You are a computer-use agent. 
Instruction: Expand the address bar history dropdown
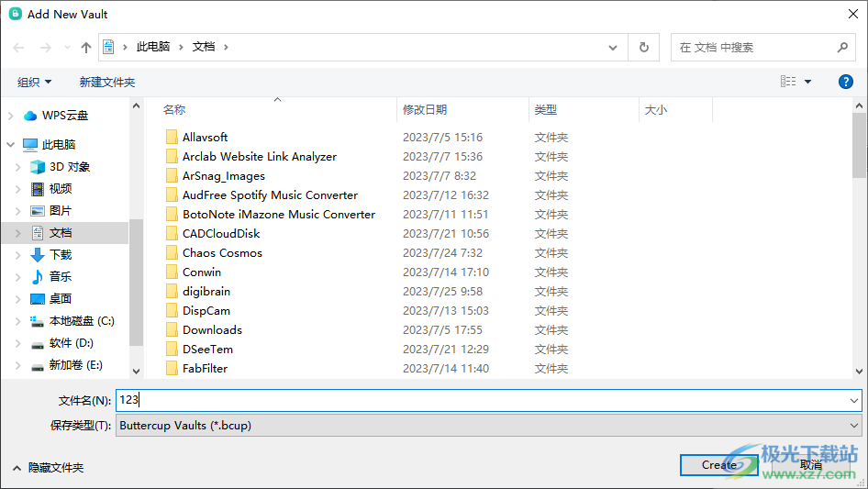(613, 48)
